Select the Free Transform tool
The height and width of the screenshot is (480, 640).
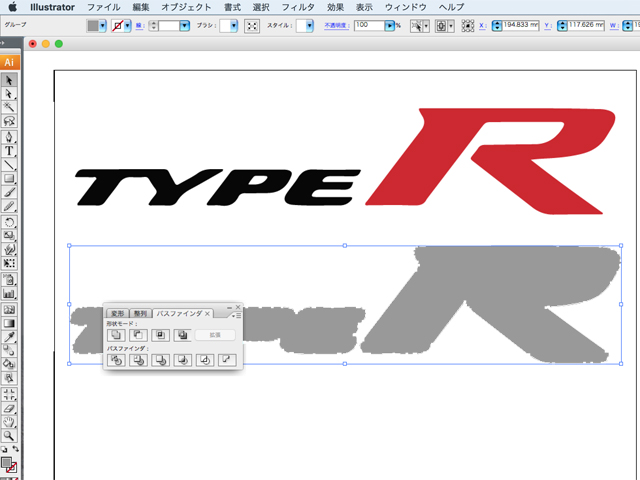[9, 263]
